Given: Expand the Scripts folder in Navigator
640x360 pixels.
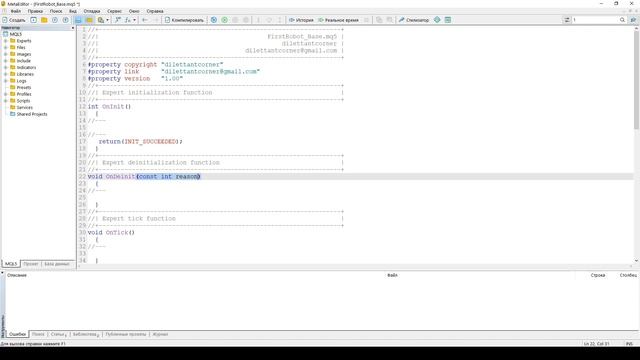Looking at the screenshot, I should tap(6, 101).
